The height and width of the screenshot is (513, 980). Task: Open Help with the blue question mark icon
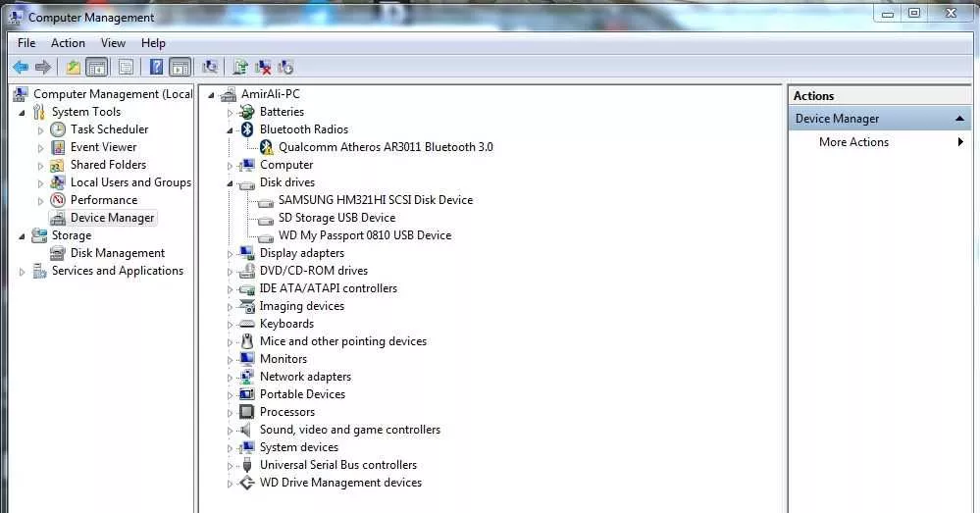[156, 67]
